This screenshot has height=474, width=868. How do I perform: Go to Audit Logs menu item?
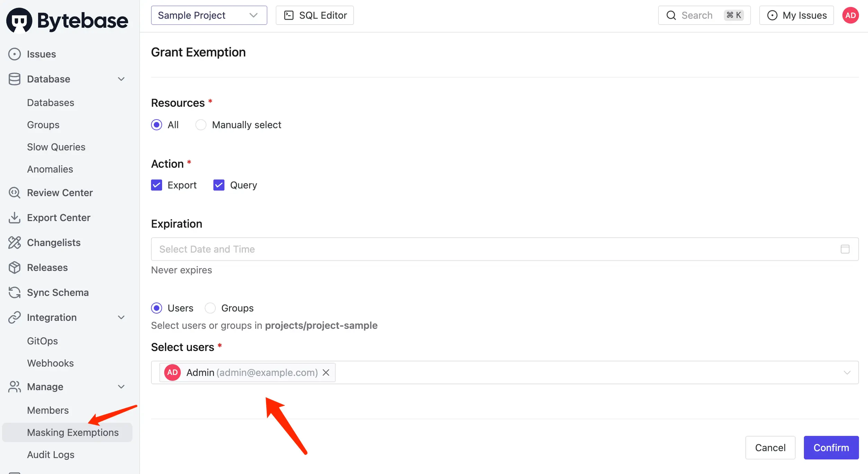51,455
